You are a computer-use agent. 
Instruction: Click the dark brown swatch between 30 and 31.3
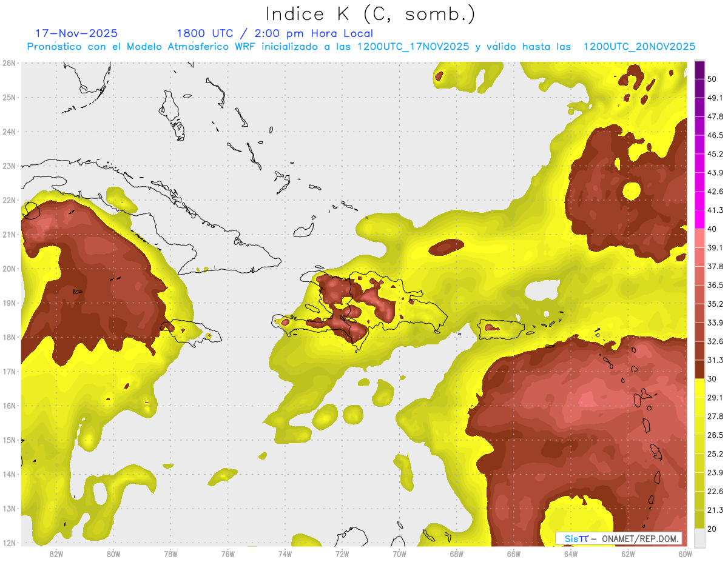[699, 370]
